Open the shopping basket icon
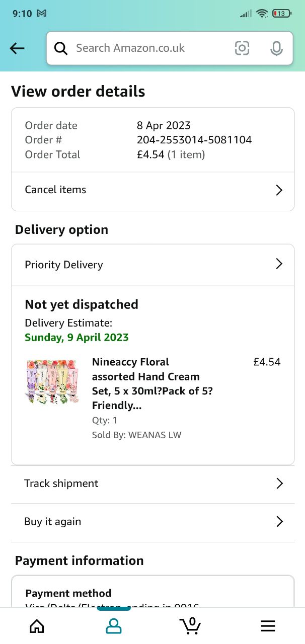Viewport: 305px width, 644px height. (190, 625)
